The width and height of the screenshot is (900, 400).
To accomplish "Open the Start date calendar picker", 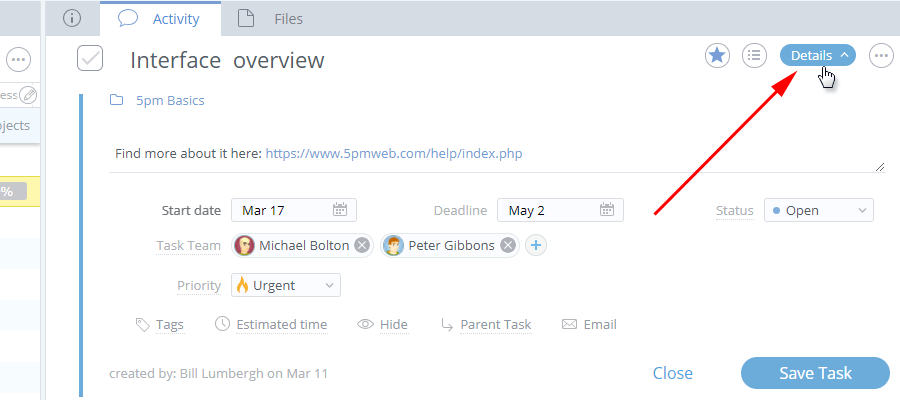I will 340,210.
